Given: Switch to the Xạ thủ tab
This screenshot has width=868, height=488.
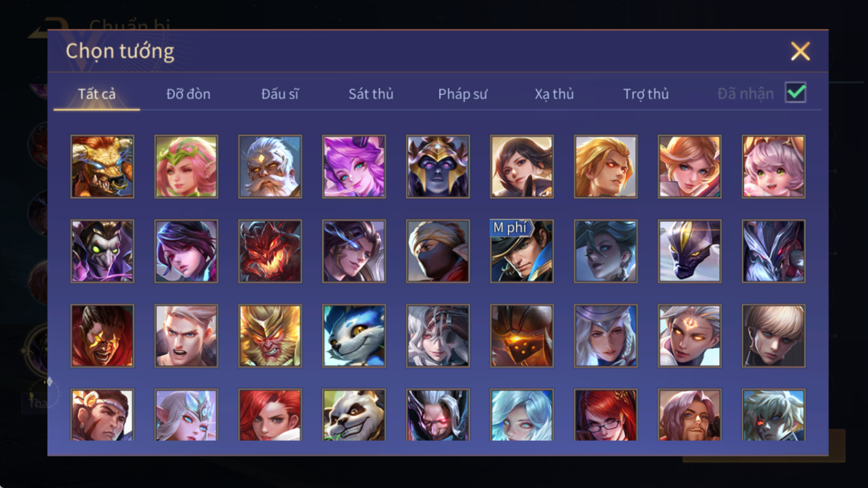Looking at the screenshot, I should [554, 94].
